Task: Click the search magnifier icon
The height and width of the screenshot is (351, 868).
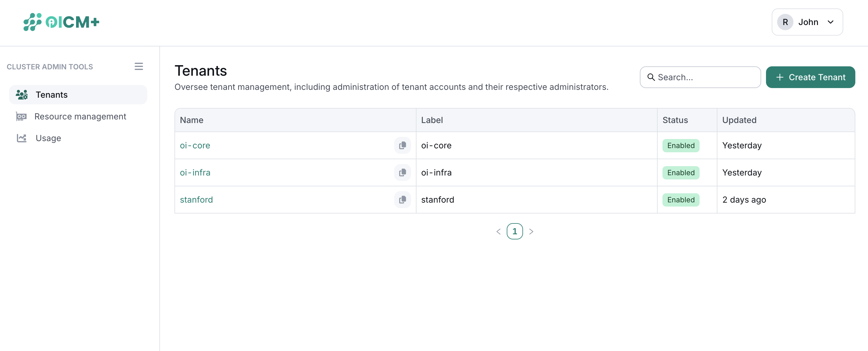Action: 651,77
